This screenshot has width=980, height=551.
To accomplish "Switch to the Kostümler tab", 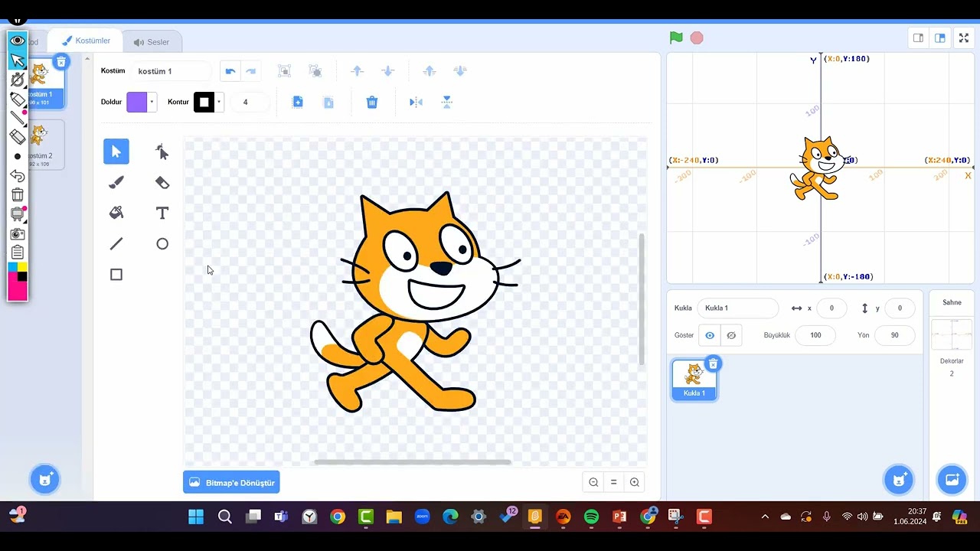I will (86, 41).
